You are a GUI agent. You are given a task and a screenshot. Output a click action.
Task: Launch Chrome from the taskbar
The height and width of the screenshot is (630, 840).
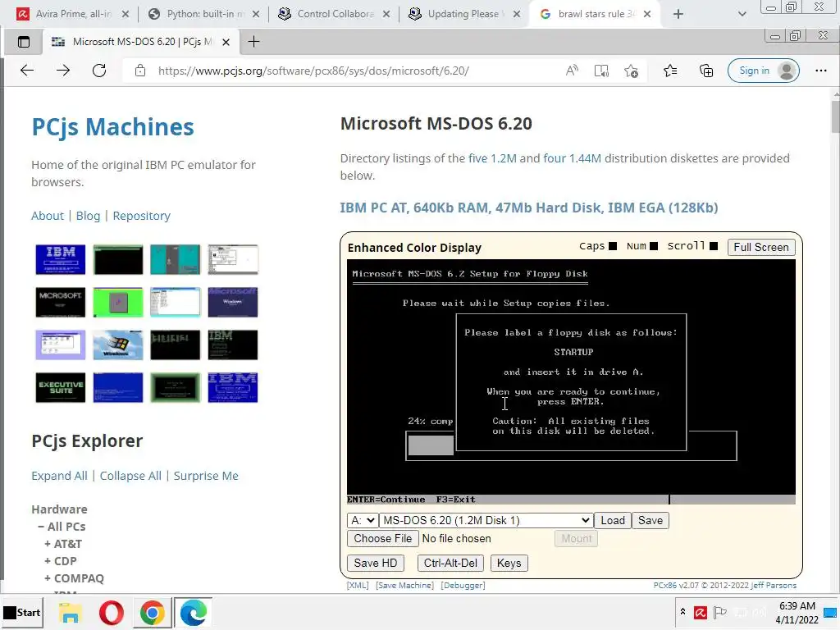(152, 612)
